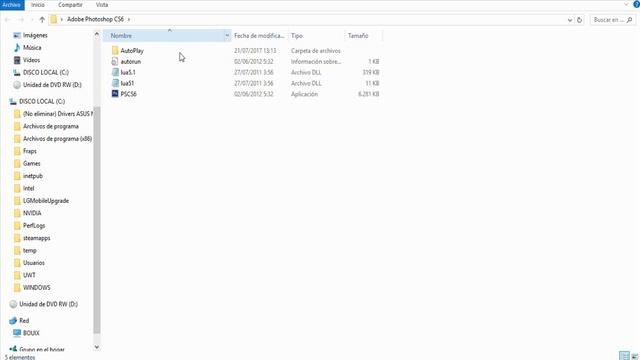Select the autorun file icon
The image size is (640, 360).
(115, 61)
